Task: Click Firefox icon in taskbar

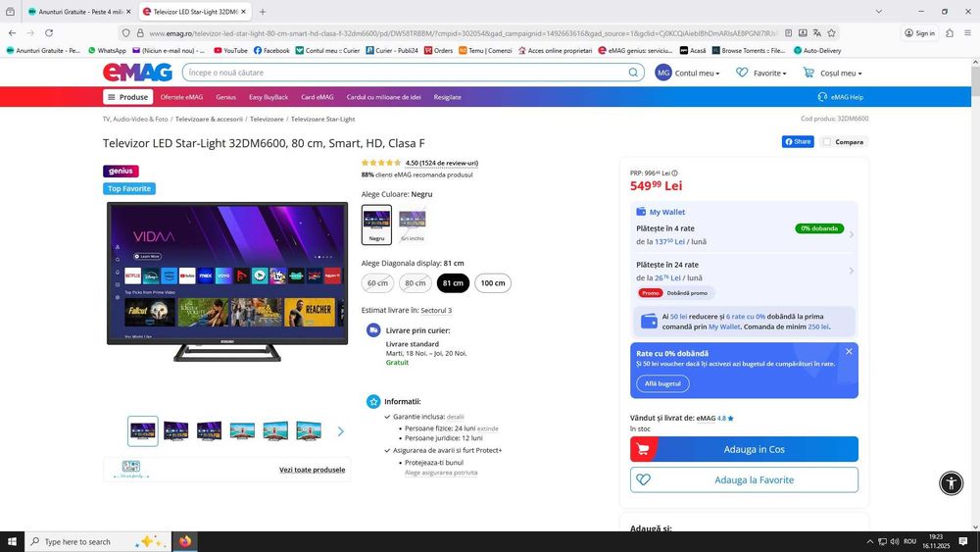Action: 185,541
